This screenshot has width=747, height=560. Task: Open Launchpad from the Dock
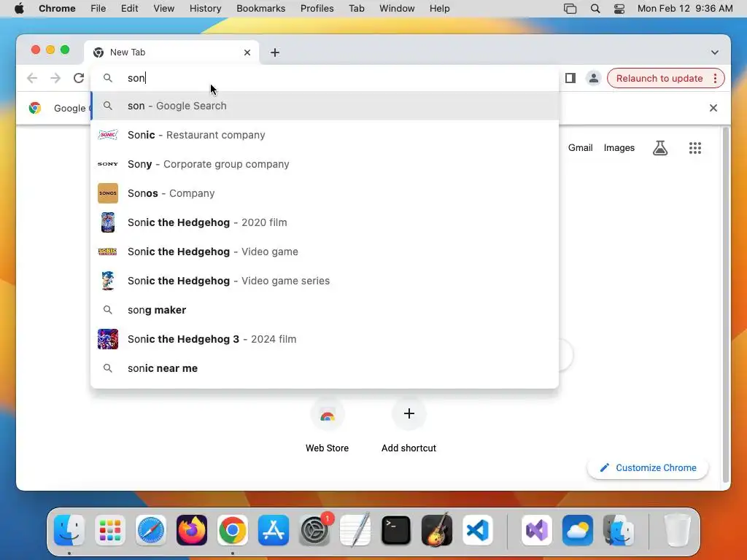110,530
